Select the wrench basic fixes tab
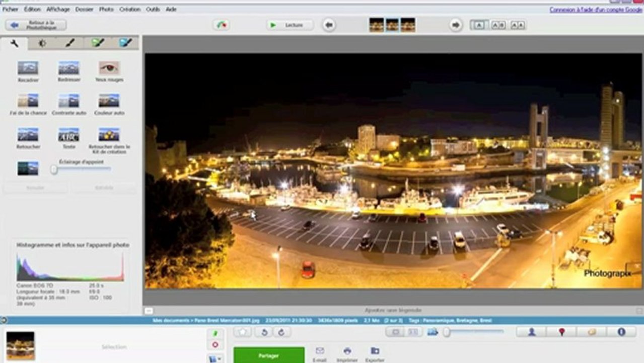This screenshot has height=363, width=644. [15, 43]
